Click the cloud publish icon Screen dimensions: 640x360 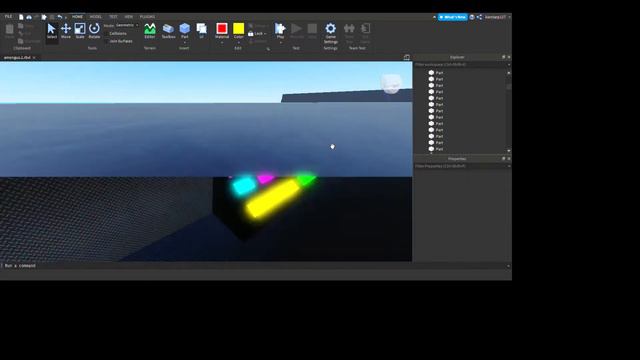coord(29,17)
